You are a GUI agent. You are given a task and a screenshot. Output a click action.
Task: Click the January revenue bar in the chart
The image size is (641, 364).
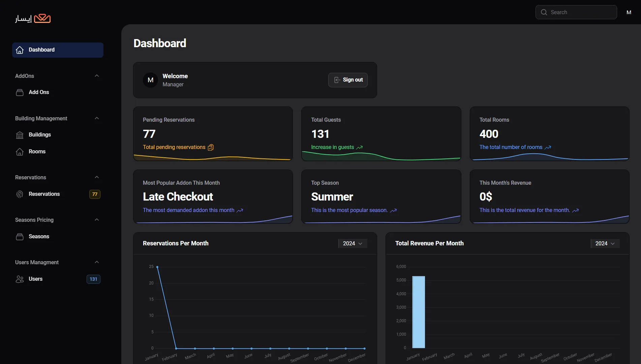coord(419,312)
